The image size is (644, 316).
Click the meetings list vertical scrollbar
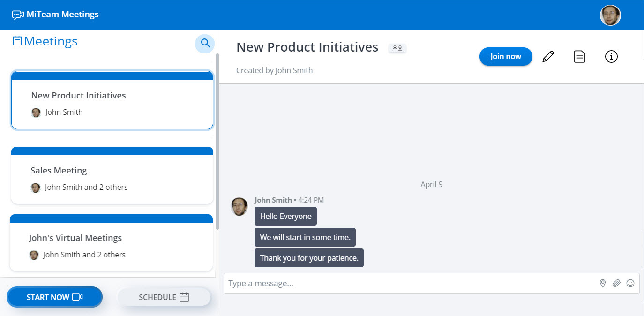pos(217,141)
